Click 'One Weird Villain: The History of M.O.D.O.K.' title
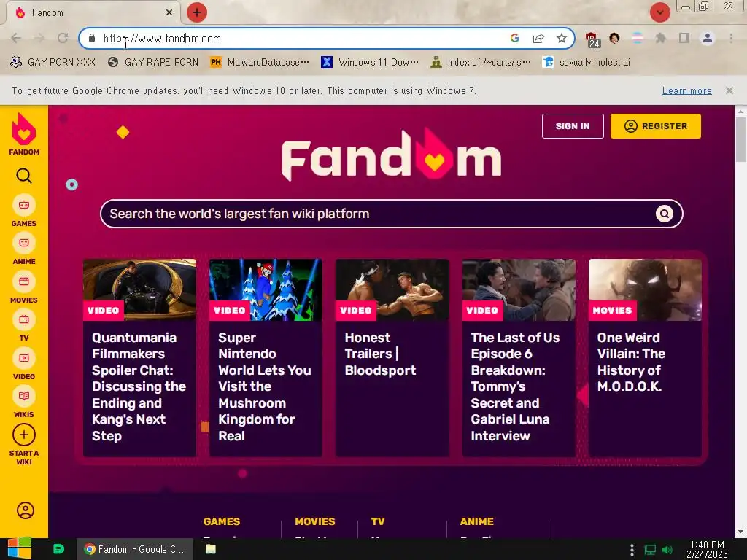747x560 pixels. click(x=631, y=362)
